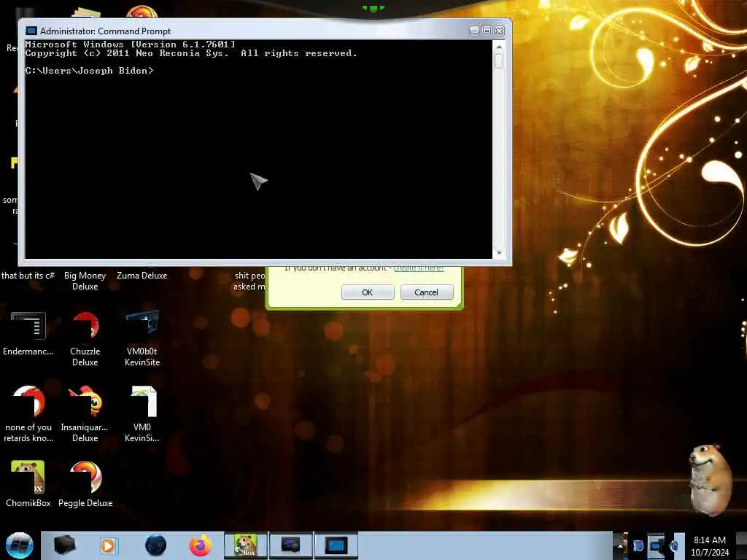
Task: Minimize the Command Prompt window
Action: click(x=474, y=31)
